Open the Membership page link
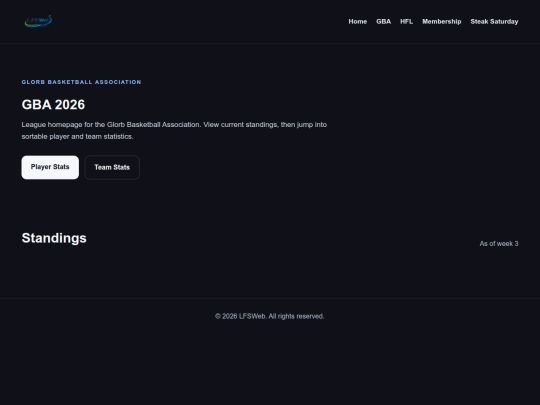The height and width of the screenshot is (405, 540). click(x=442, y=21)
